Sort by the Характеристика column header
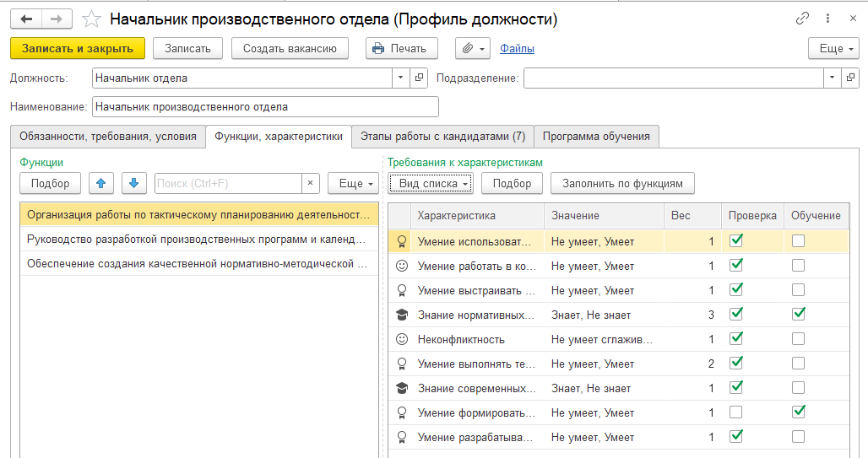 [x=478, y=216]
